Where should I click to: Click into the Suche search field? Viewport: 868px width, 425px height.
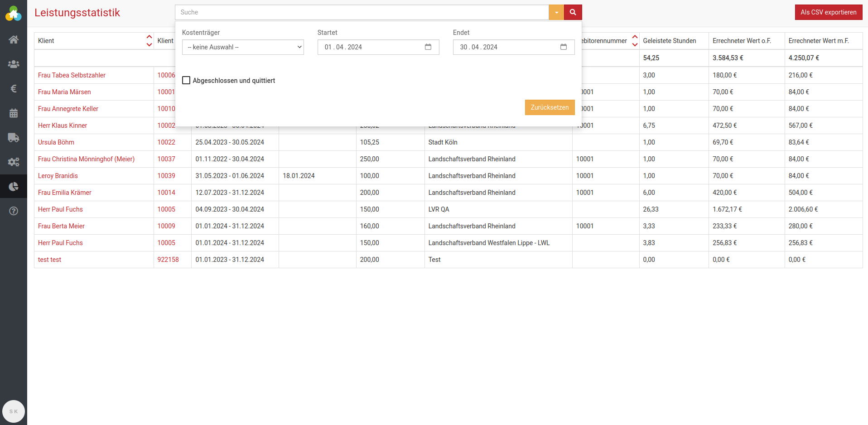pos(362,12)
